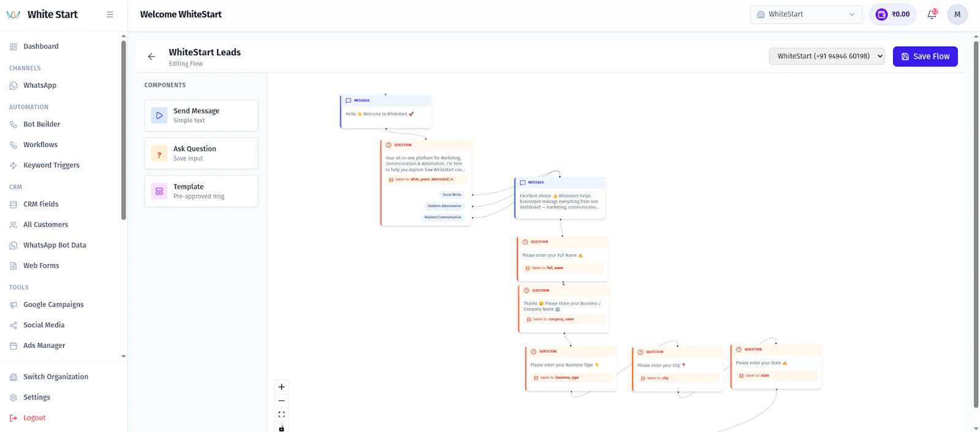Select the Company Name question node

point(564,309)
